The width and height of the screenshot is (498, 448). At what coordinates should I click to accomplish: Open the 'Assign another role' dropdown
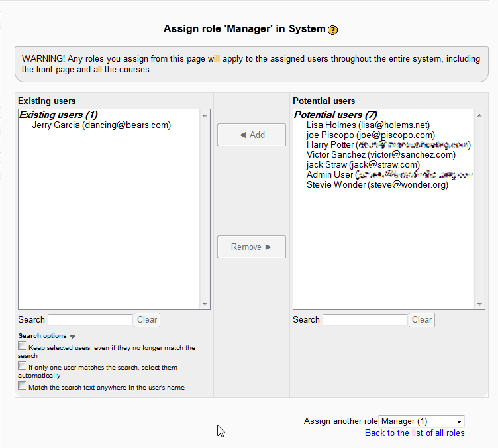[x=421, y=421]
